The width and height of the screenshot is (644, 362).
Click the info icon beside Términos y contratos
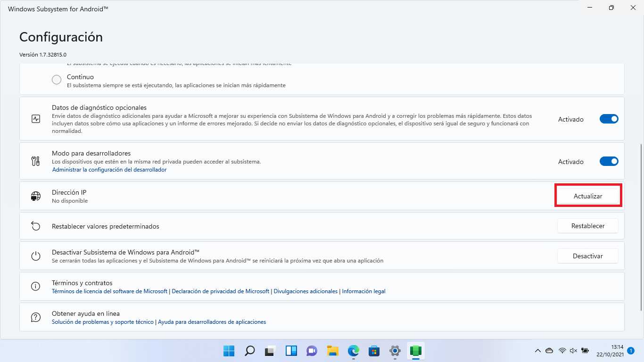36,286
